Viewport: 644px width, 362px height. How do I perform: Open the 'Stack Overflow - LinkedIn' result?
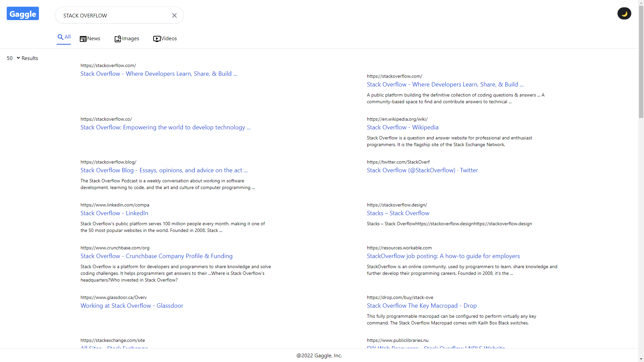tap(114, 213)
